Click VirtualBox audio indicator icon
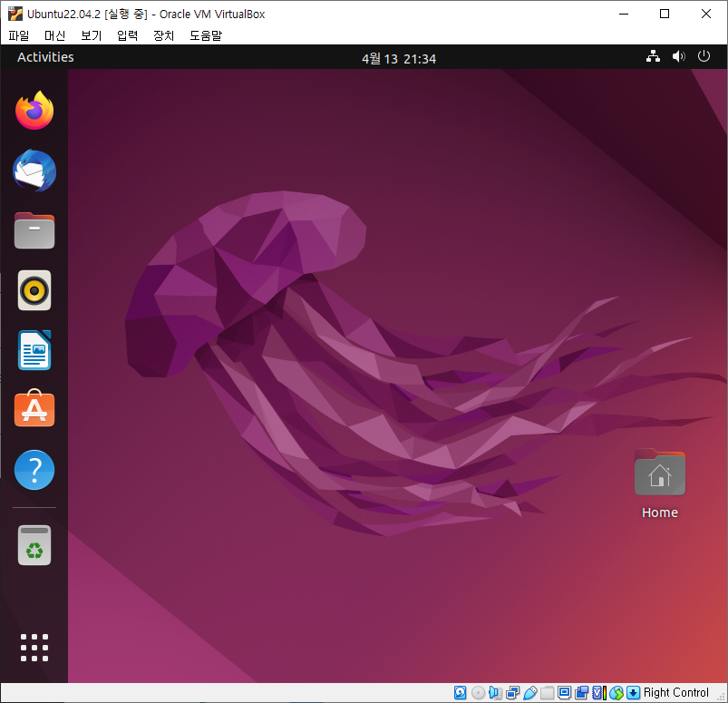Screen dimensions: 728x703 pyautogui.click(x=495, y=693)
